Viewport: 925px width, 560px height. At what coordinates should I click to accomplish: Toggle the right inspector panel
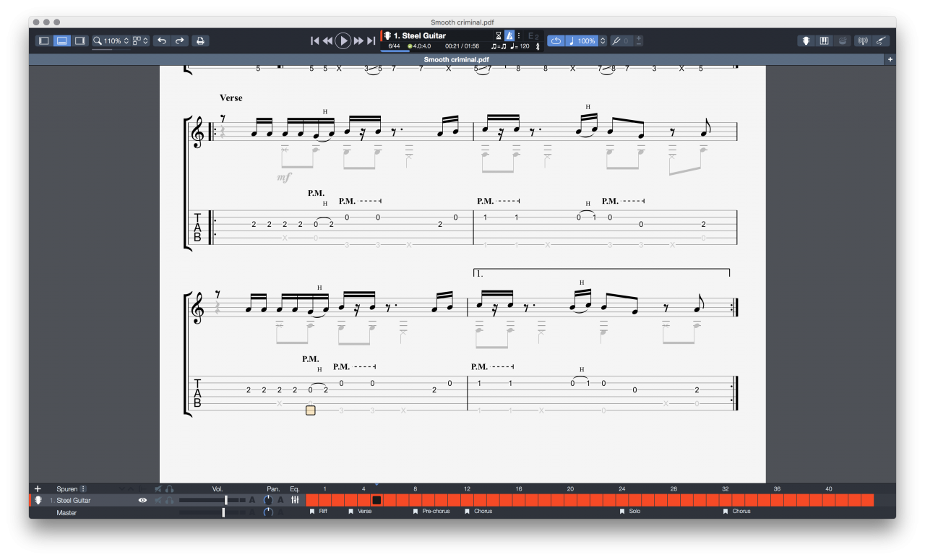[x=80, y=40]
